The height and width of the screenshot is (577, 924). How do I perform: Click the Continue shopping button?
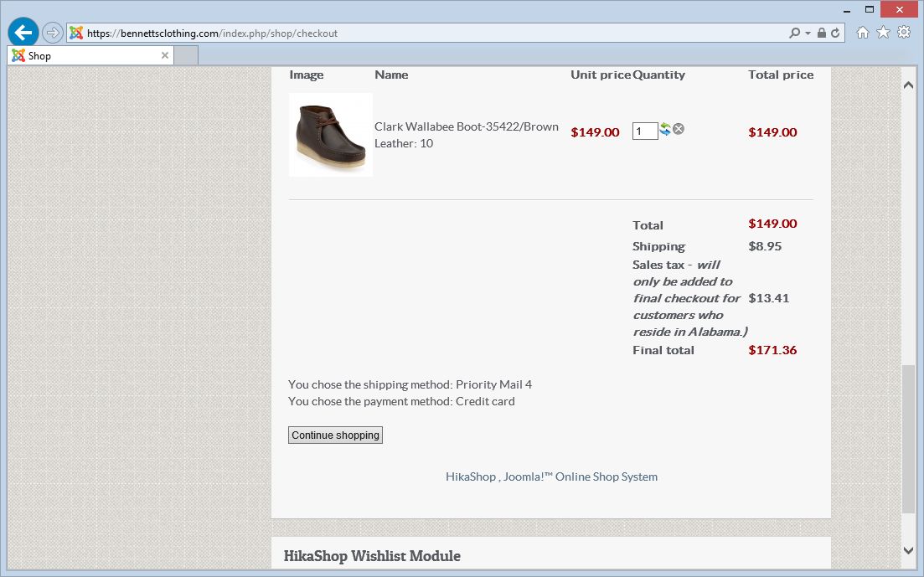pos(335,435)
